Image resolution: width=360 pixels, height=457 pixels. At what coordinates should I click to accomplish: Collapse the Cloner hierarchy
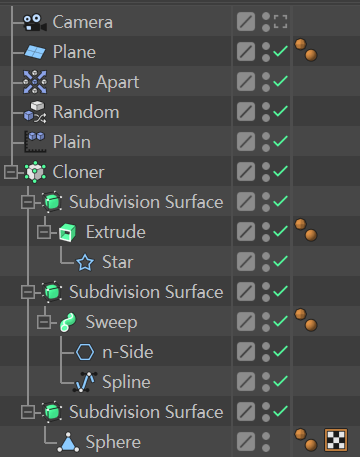pyautogui.click(x=11, y=172)
